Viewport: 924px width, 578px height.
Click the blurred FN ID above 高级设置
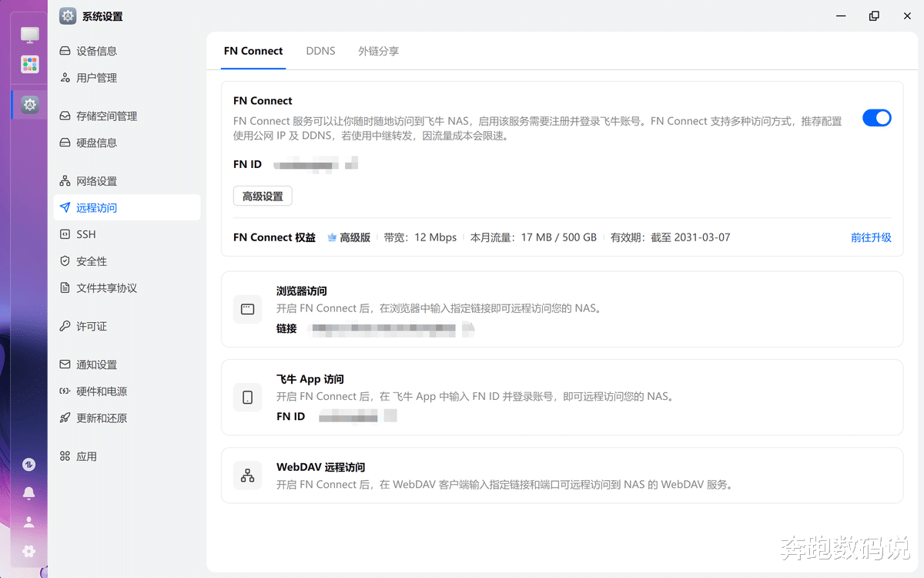tap(316, 164)
